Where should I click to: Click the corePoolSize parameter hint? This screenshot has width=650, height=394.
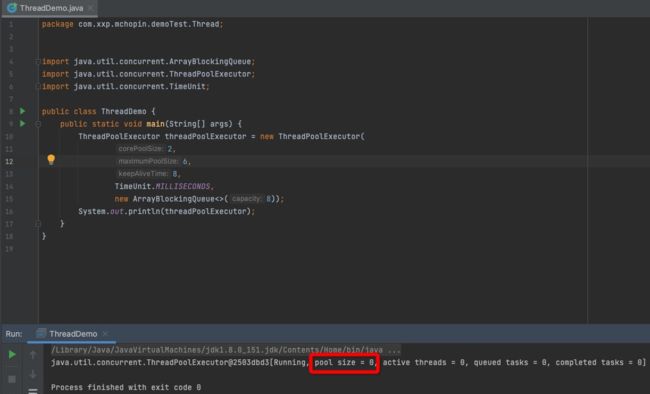[141, 148]
